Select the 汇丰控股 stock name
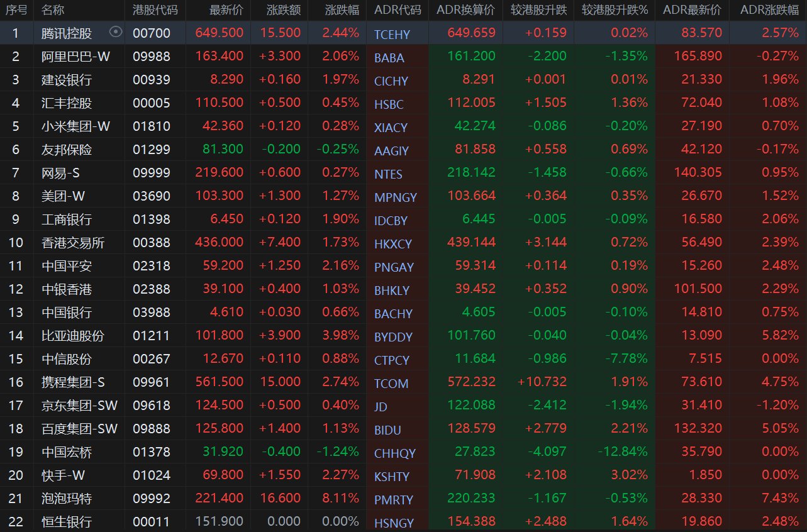The image size is (807, 532). click(x=67, y=103)
